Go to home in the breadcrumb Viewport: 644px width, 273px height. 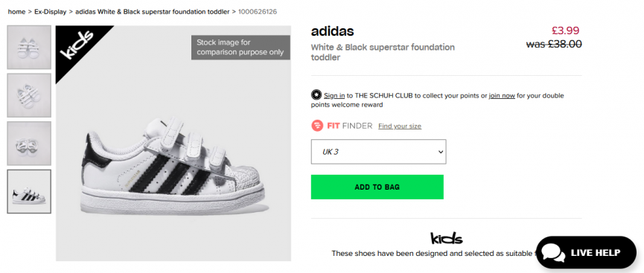tap(16, 12)
